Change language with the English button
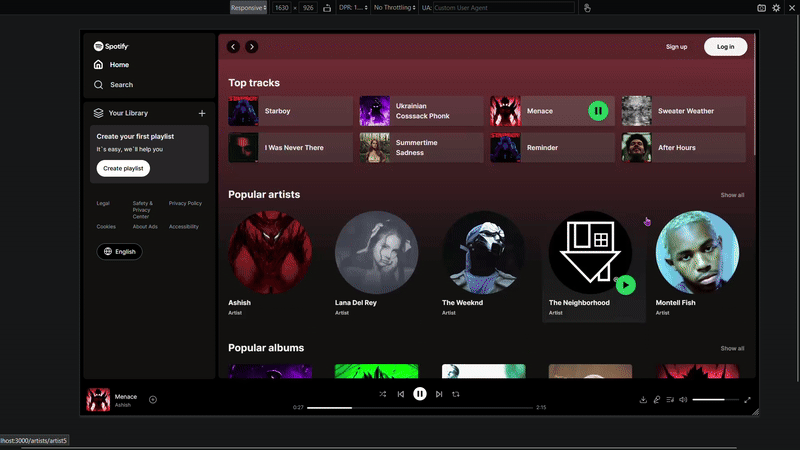 coord(119,252)
